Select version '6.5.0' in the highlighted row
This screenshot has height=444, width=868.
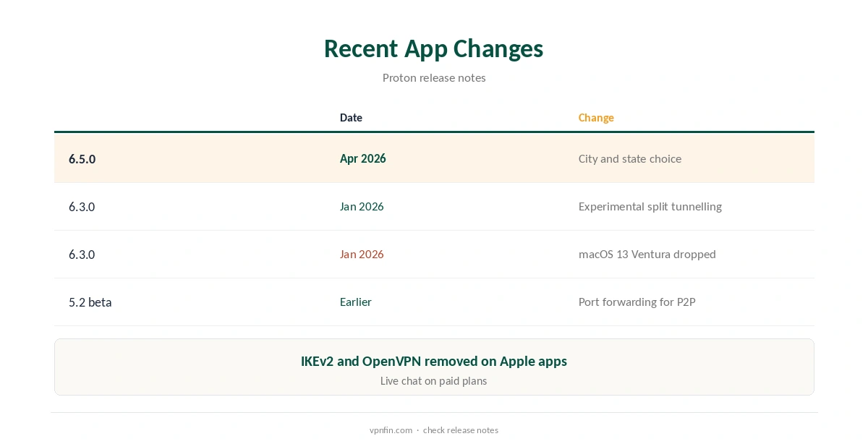[82, 159]
